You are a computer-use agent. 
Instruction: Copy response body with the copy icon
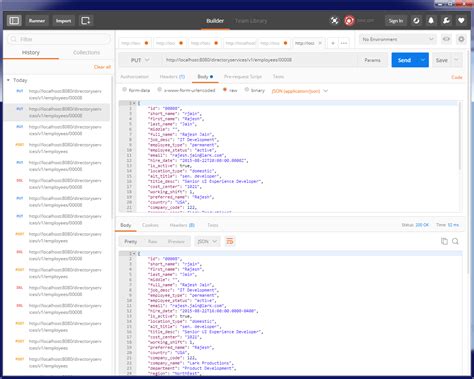click(444, 241)
